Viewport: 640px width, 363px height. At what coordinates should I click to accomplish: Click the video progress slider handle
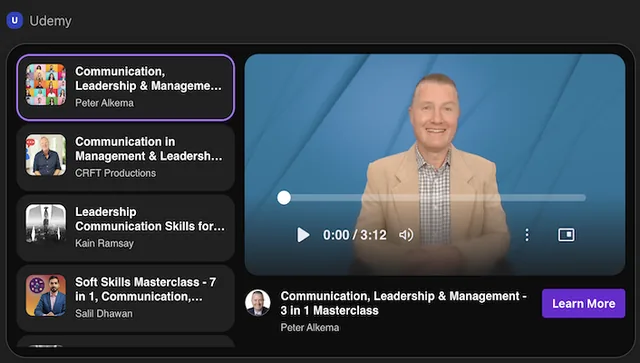[x=284, y=198]
